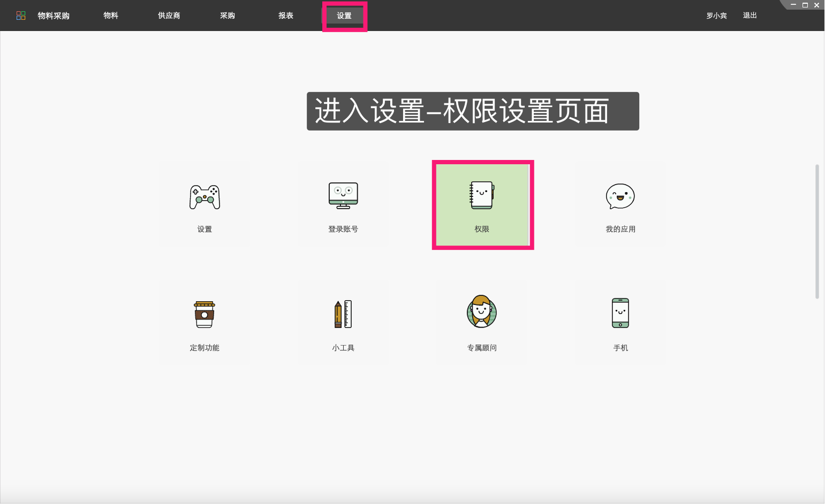Select the highlighted 设置 menu tab

tap(344, 16)
